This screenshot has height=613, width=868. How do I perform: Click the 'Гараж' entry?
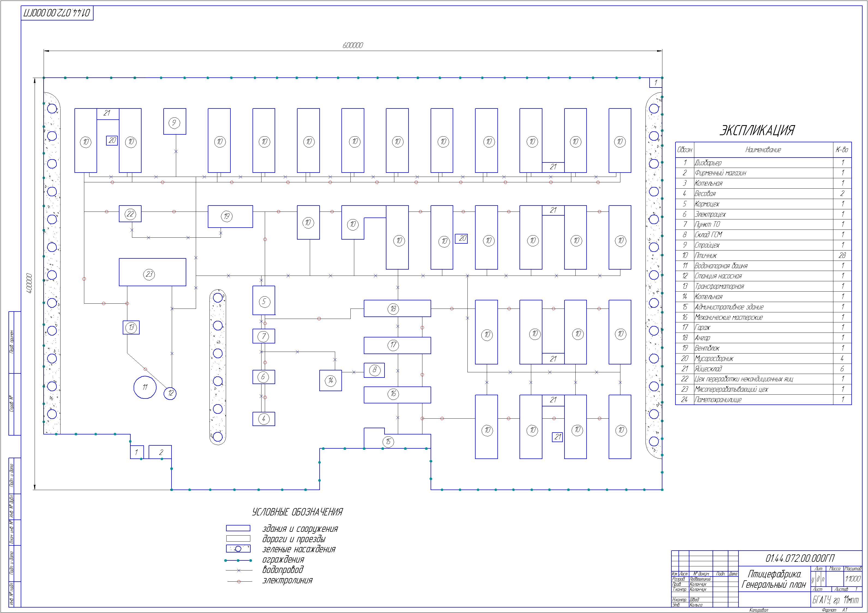(702, 328)
